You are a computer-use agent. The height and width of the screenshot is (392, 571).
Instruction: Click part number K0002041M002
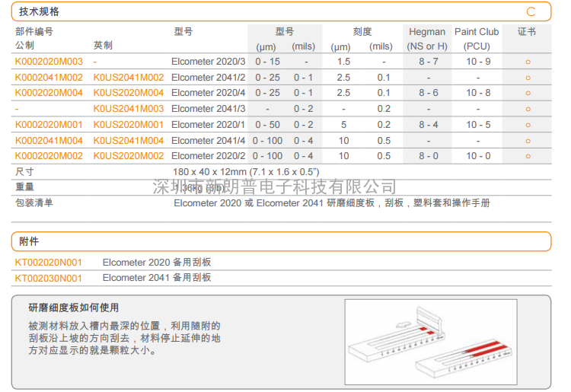49,78
